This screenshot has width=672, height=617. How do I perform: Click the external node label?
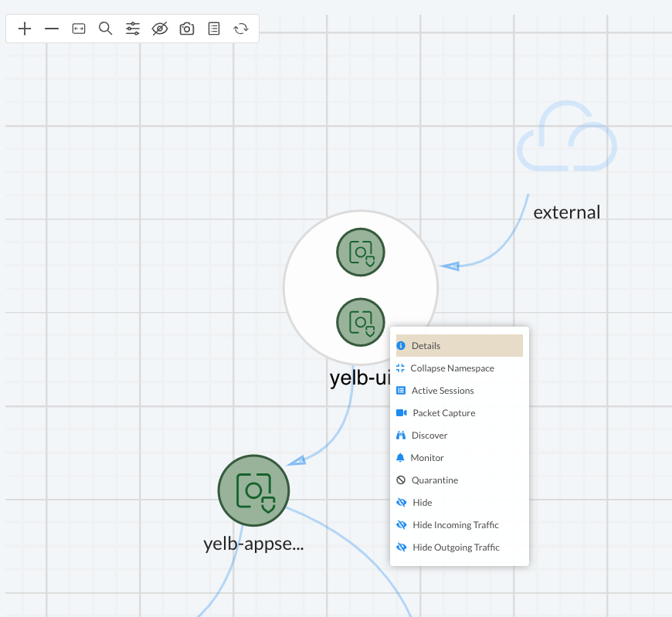[567, 212]
